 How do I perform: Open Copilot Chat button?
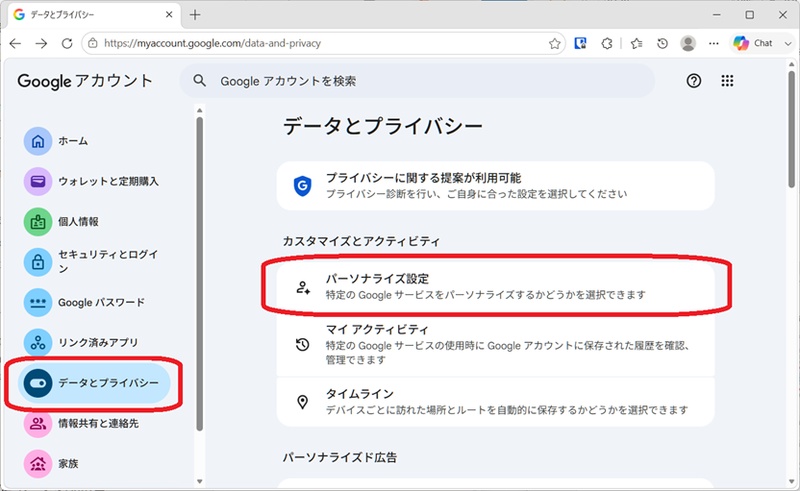tap(753, 43)
